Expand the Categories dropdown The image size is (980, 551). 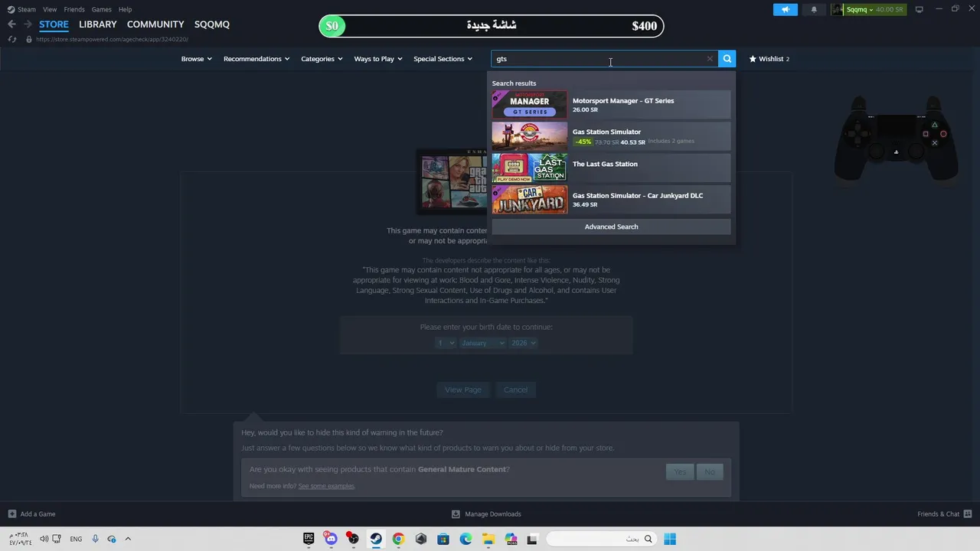tap(322, 59)
